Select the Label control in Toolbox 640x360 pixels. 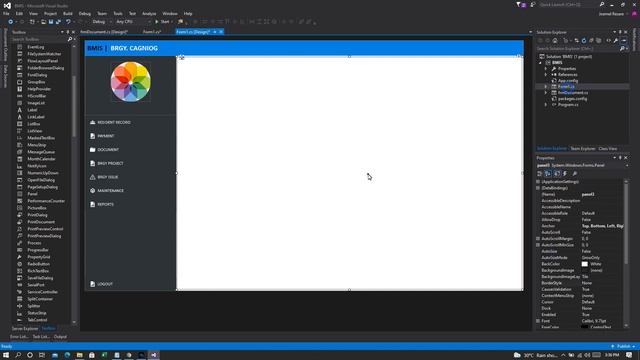(32, 110)
